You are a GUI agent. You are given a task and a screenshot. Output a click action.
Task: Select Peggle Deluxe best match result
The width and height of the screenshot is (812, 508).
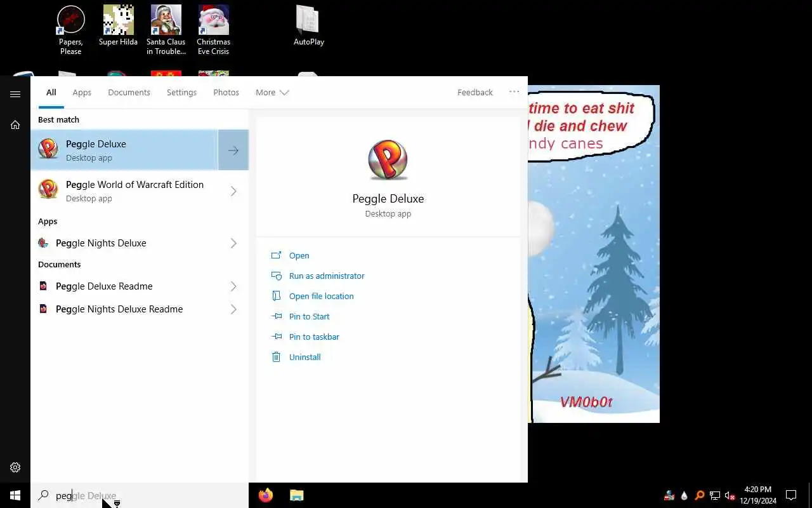click(x=124, y=150)
